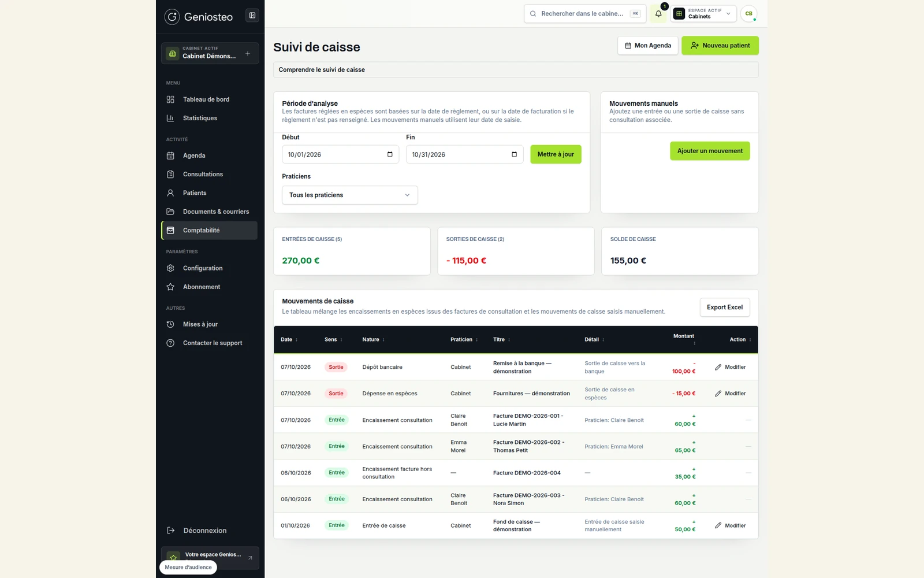The width and height of the screenshot is (924, 578).
Task: Sort the table by the Montant column
Action: (684, 339)
